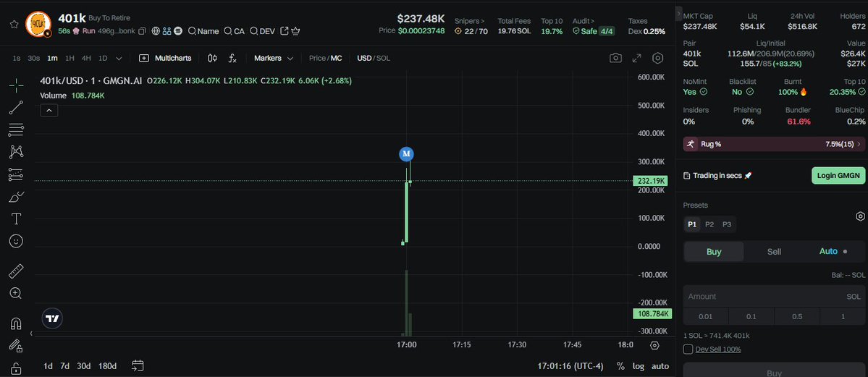
Task: Toggle lock all drawings
Action: (16, 368)
